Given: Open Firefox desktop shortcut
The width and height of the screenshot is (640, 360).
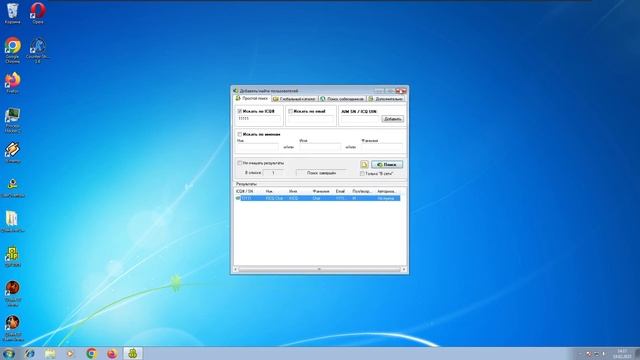Looking at the screenshot, I should click(12, 83).
